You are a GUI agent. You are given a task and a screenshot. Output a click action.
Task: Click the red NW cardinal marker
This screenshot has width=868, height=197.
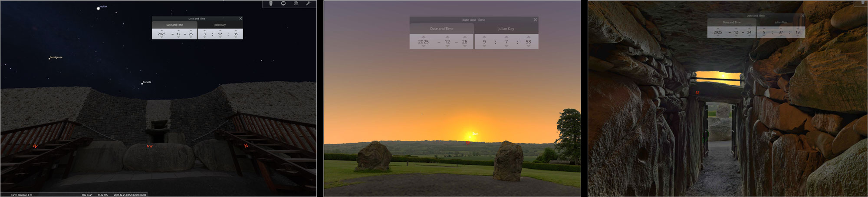pyautogui.click(x=150, y=146)
